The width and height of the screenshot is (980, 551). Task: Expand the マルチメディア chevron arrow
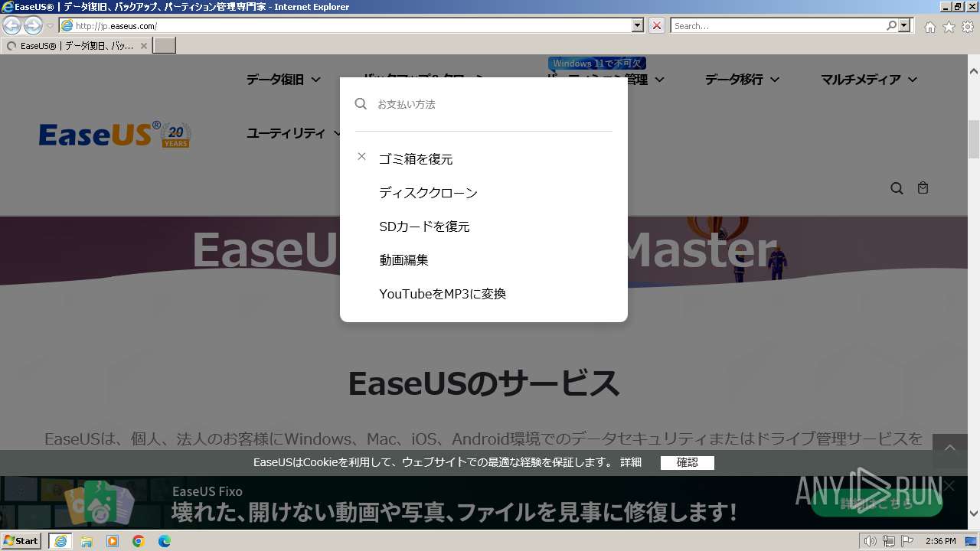click(x=913, y=80)
